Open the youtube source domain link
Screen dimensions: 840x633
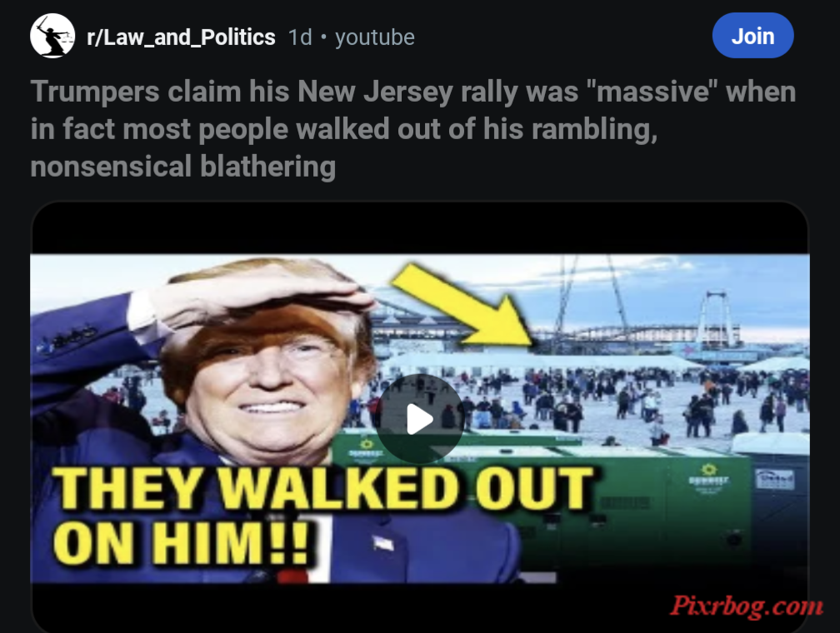click(375, 37)
